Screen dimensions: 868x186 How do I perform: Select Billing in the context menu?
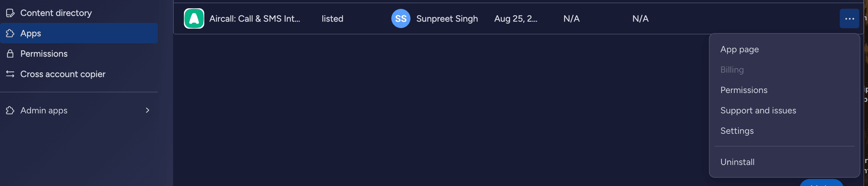(731, 70)
